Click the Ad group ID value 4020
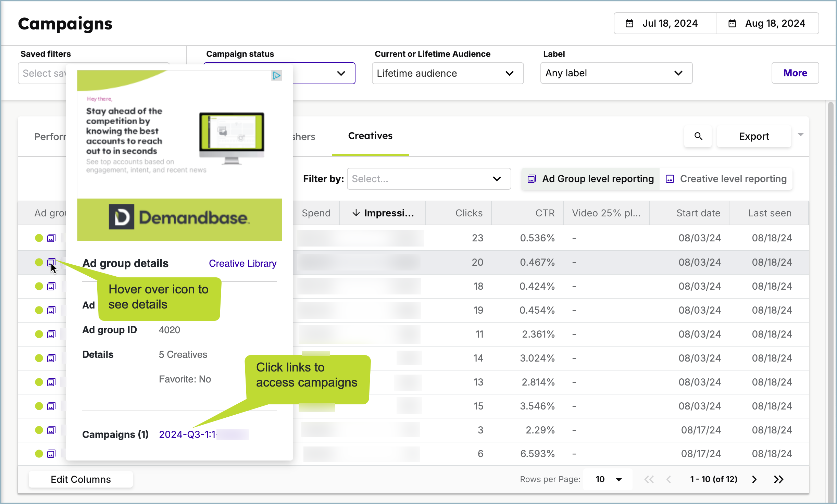The height and width of the screenshot is (504, 837). (x=170, y=330)
